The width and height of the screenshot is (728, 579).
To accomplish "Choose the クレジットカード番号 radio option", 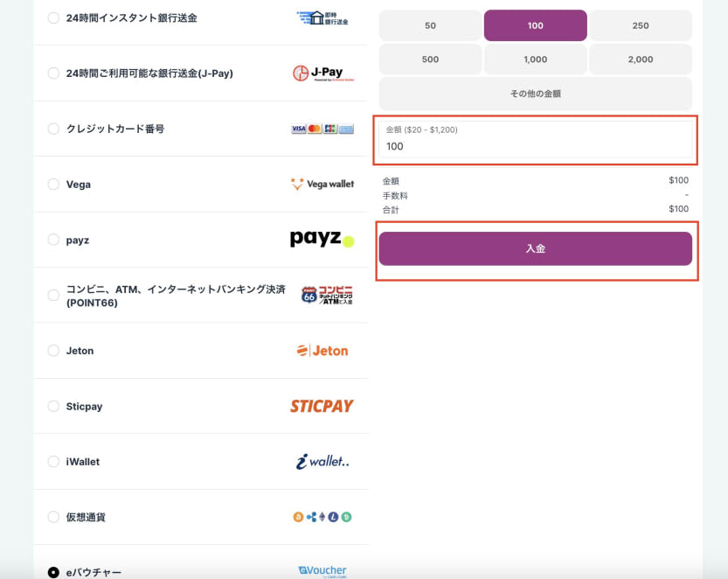I will pos(53,129).
